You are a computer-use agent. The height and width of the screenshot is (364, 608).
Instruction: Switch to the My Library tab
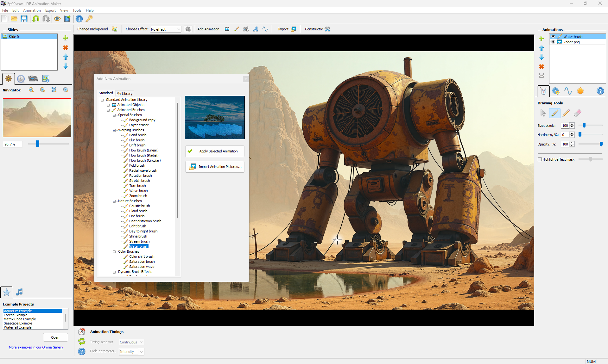[x=124, y=94]
